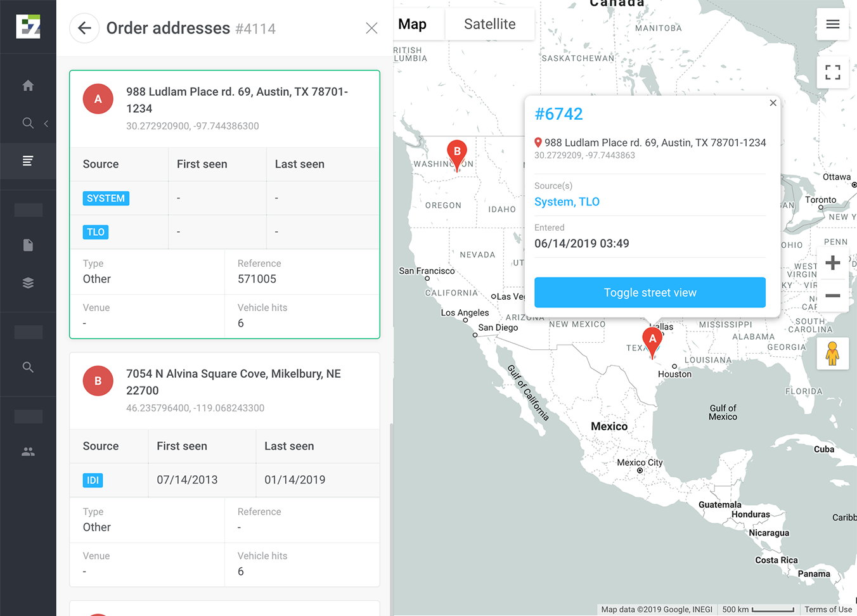Collapse the sidebar search chevron
This screenshot has height=616, width=857.
point(46,124)
